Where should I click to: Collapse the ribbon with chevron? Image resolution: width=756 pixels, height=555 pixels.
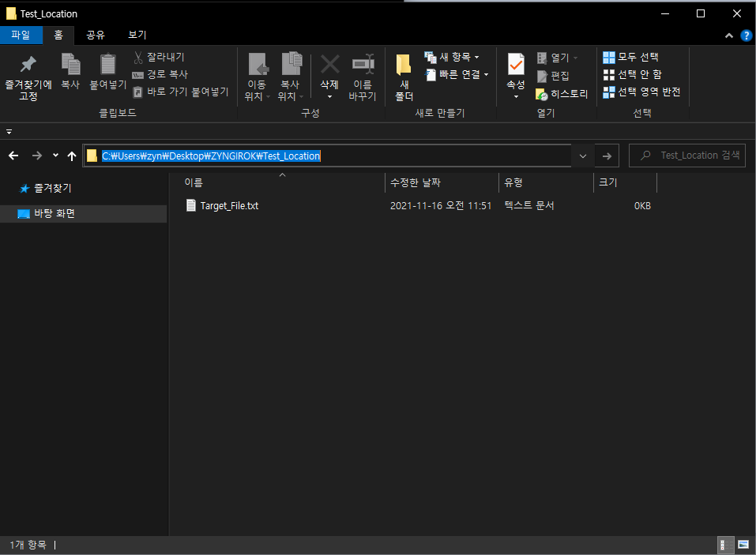coord(729,36)
